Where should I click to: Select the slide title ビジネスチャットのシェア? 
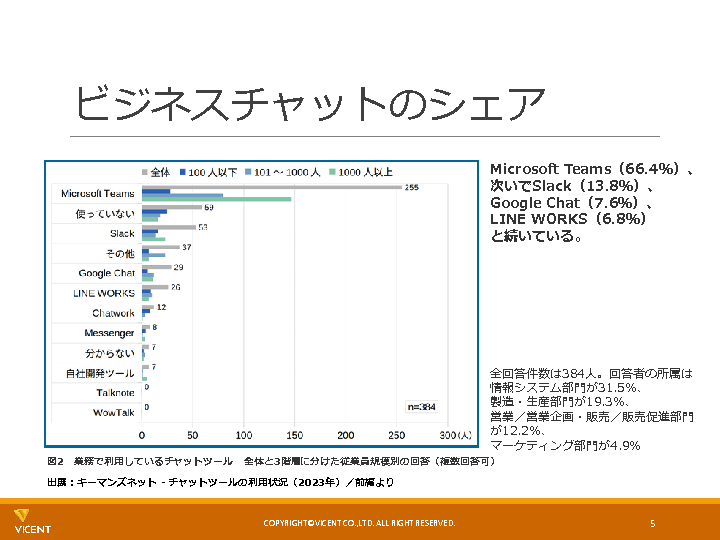310,104
